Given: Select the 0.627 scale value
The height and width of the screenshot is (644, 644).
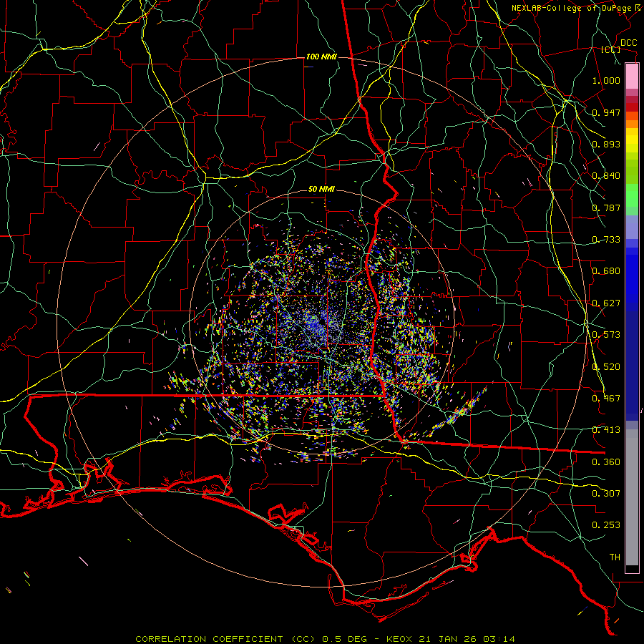Looking at the screenshot, I should point(606,303).
